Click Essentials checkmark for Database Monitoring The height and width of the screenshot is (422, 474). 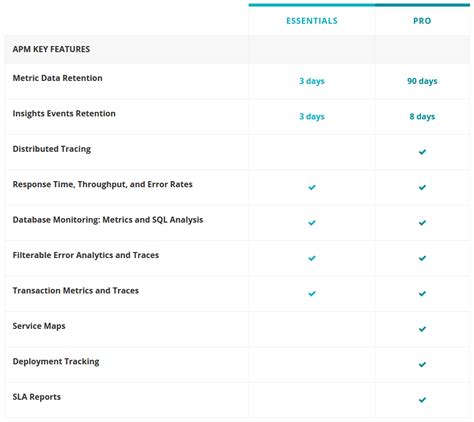[312, 223]
